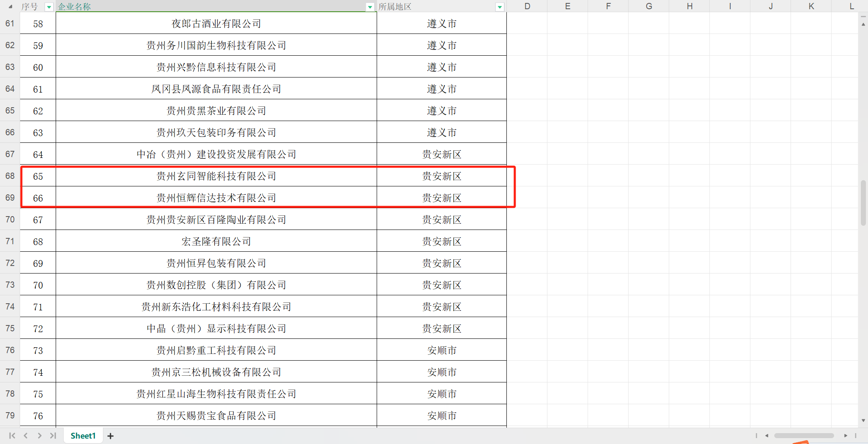Select the cell 贵州玄同智能科技有限公司
Screen dimensions: 868x444
(216, 176)
